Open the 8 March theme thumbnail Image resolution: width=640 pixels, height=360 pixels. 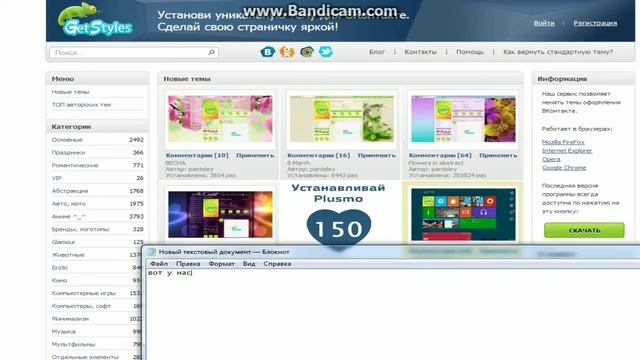pos(342,119)
